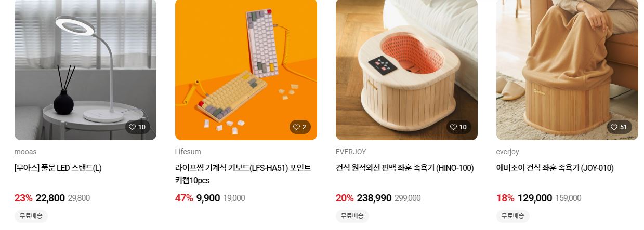Click the 무료배송 label under JOY-010 product

click(513, 216)
